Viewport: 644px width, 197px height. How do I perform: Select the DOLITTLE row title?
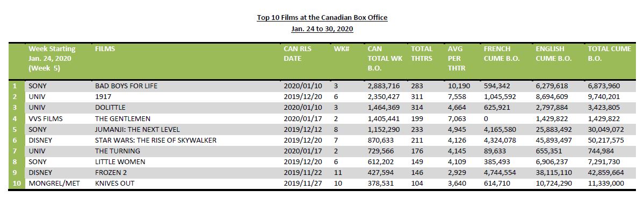(110, 107)
